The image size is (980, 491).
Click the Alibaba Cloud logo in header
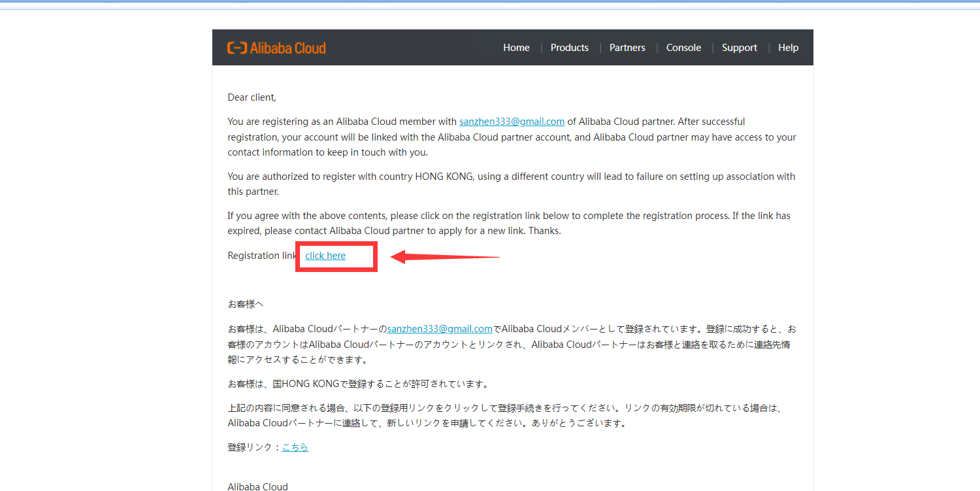276,48
